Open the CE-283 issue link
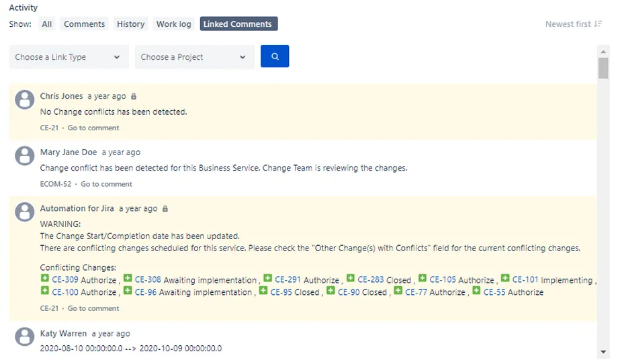 click(371, 279)
